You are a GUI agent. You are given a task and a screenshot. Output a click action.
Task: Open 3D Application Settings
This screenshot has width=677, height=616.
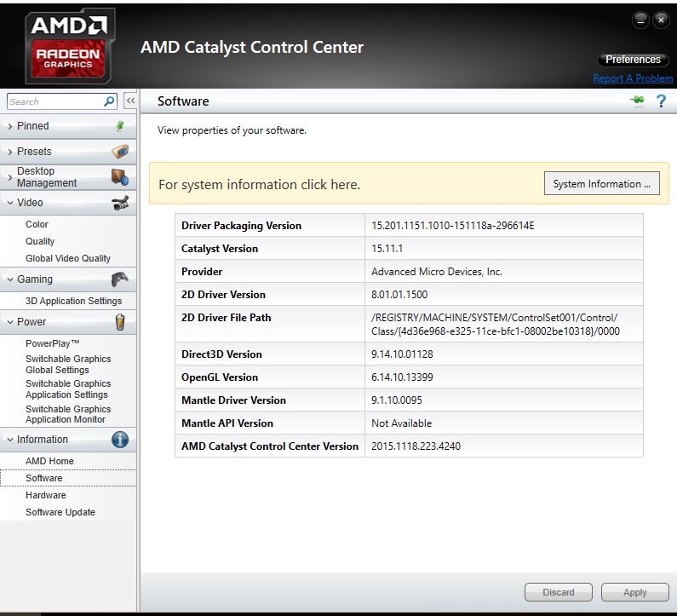73,301
